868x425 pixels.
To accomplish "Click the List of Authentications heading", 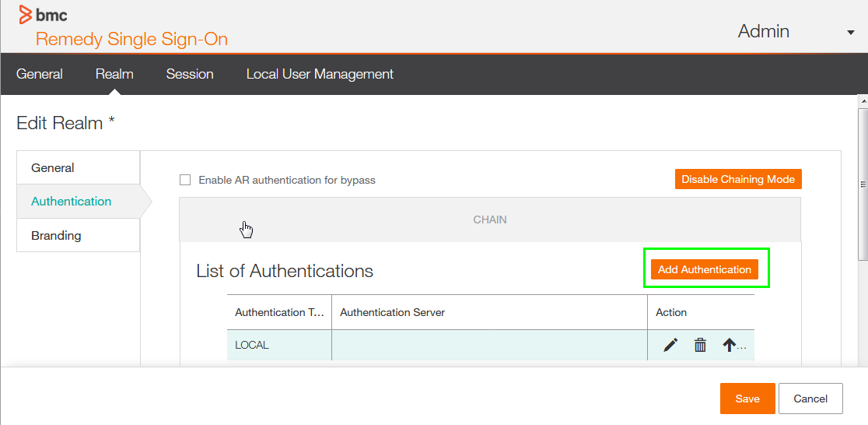I will point(285,271).
